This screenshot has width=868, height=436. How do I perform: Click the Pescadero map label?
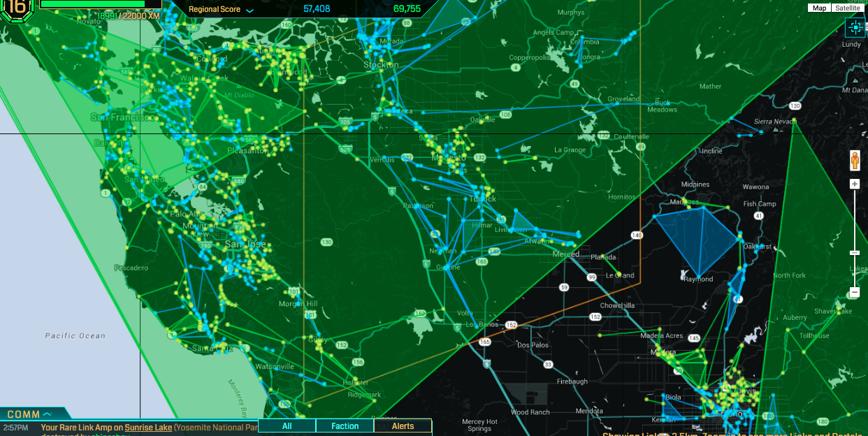[131, 268]
